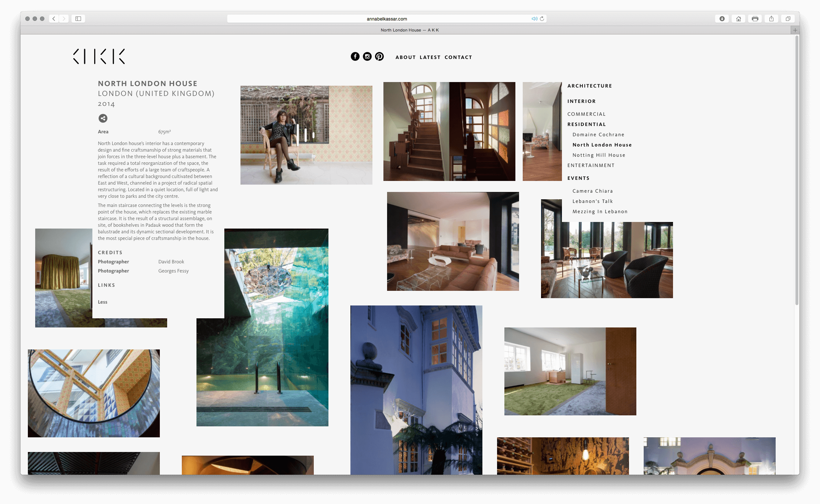Open the photo of woman seated in chair

coord(306,135)
